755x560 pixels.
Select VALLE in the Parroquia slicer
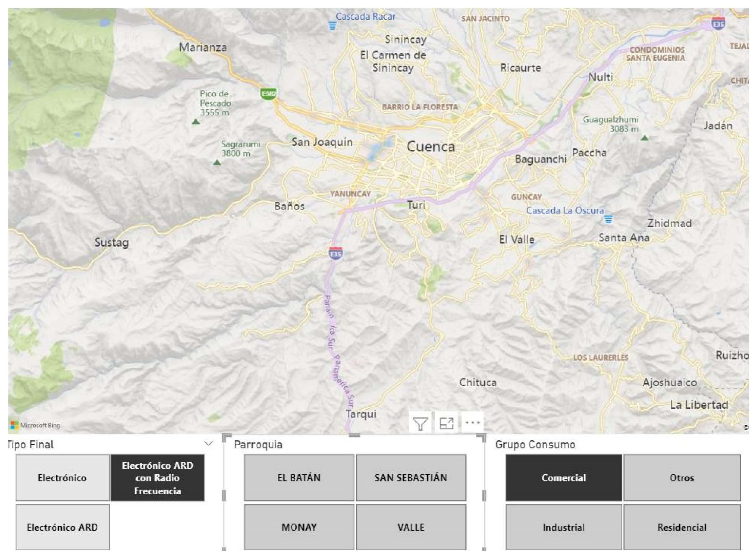(411, 527)
